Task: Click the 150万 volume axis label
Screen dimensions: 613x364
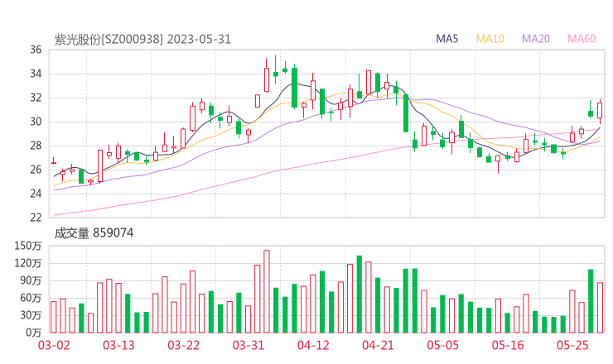Action: click(28, 246)
